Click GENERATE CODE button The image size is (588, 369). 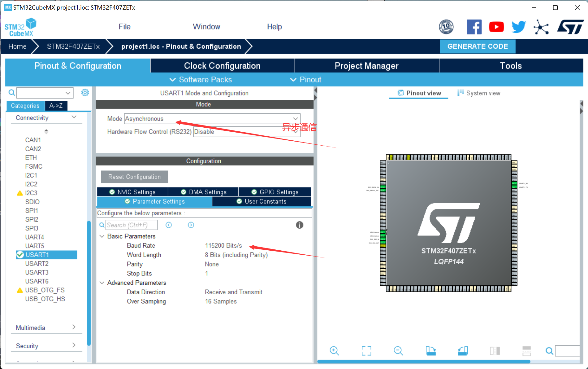coord(478,46)
